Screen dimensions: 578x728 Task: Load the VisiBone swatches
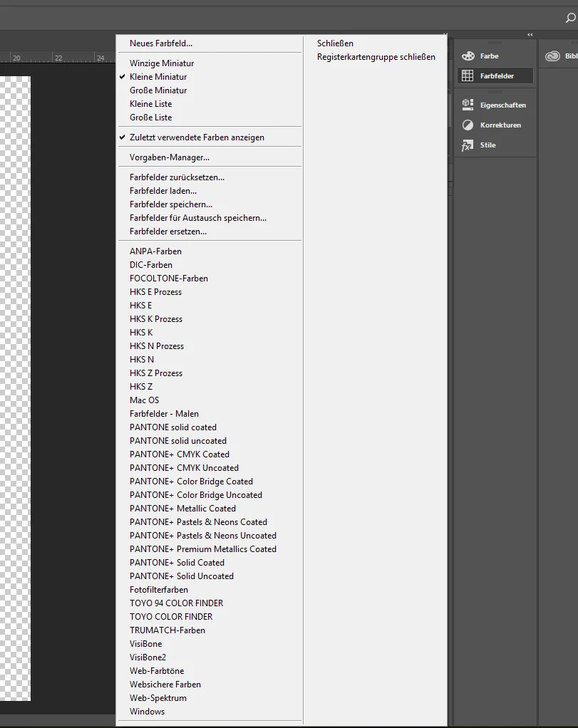tap(146, 643)
